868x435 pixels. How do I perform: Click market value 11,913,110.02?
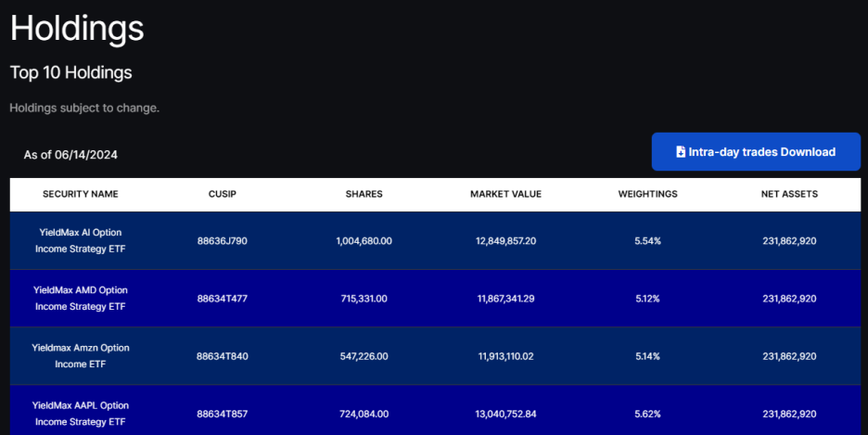(x=506, y=356)
